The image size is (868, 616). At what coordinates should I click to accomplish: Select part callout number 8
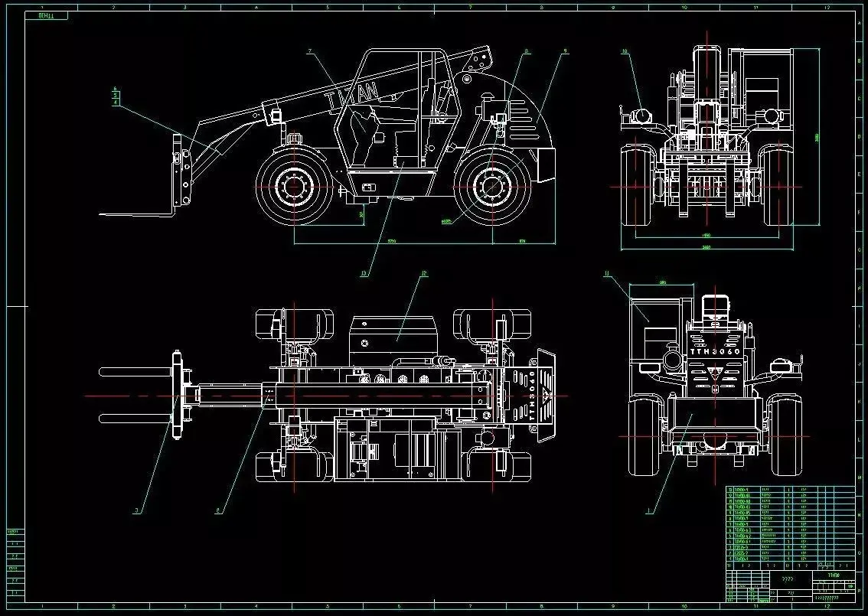(x=526, y=51)
